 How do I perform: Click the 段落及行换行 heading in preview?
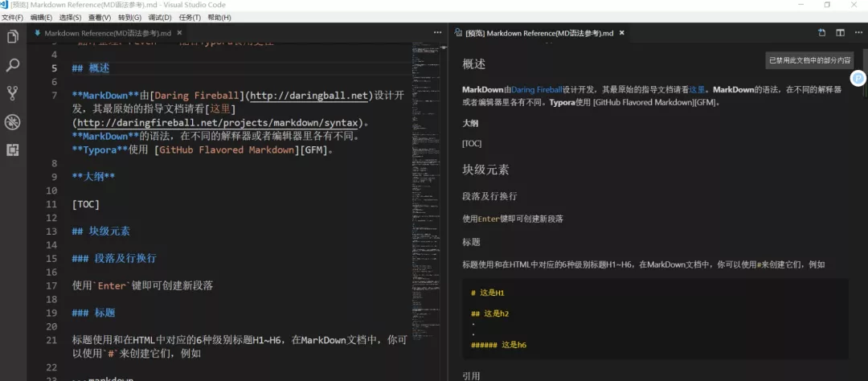point(490,196)
